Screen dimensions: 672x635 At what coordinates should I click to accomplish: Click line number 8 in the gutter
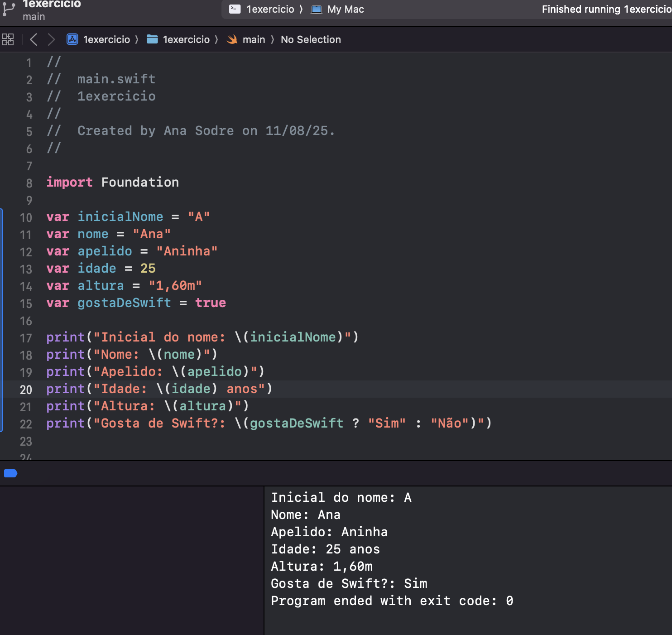click(x=29, y=183)
